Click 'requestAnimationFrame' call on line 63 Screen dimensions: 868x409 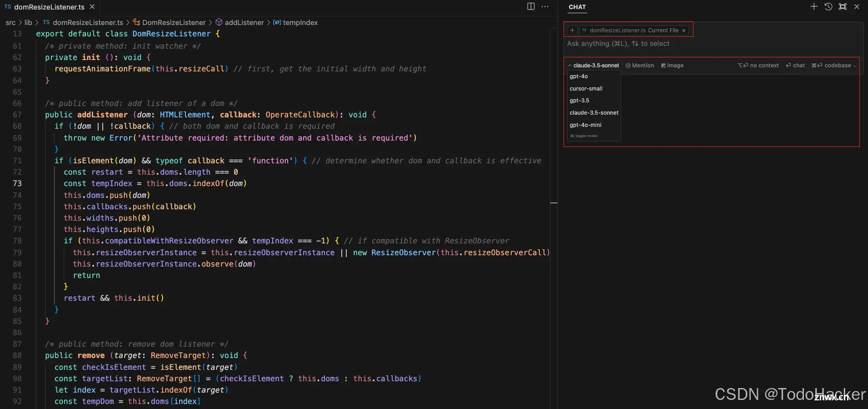click(103, 69)
